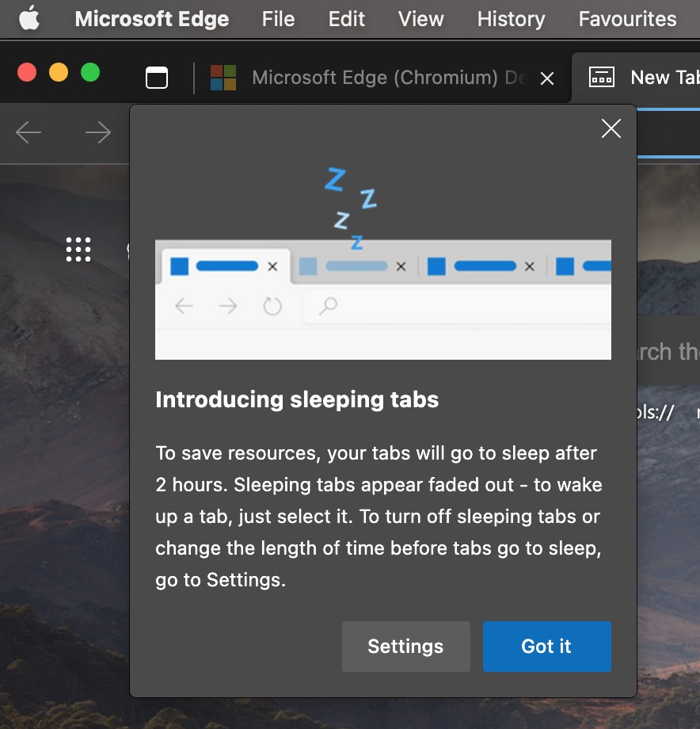The width and height of the screenshot is (700, 729).
Task: Dismiss the sleeping tabs popup with X
Action: point(611,128)
